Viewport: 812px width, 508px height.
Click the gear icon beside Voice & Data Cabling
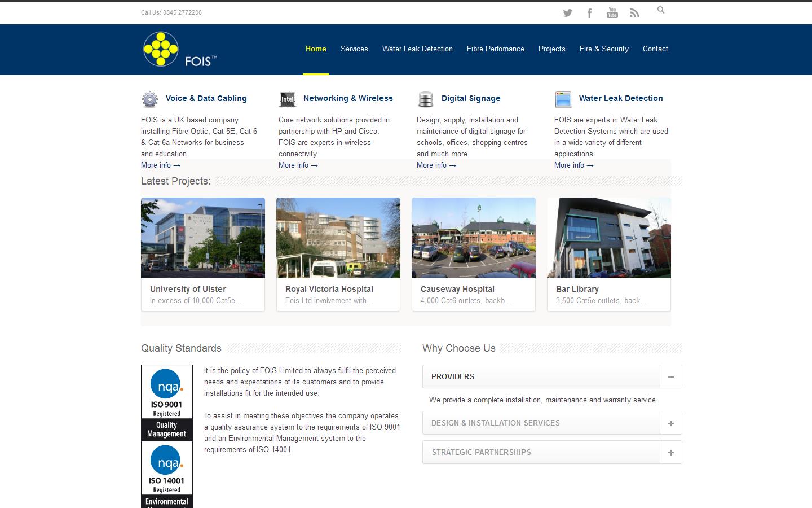click(149, 99)
